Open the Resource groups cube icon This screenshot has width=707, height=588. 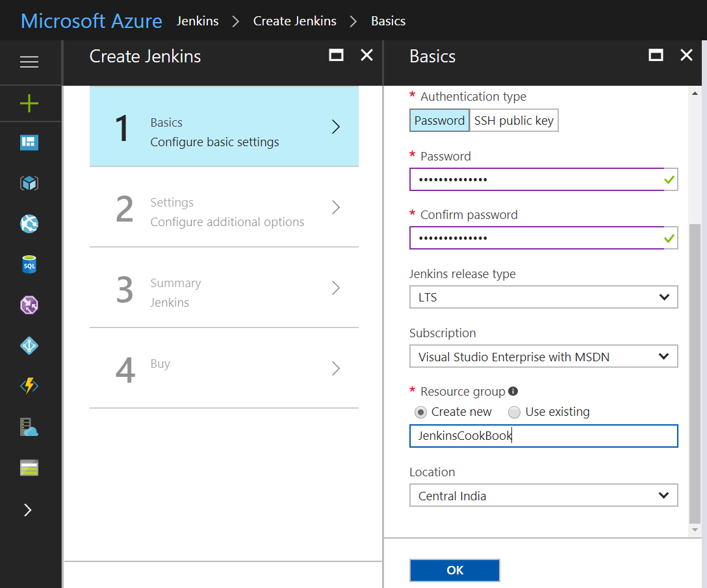(29, 183)
